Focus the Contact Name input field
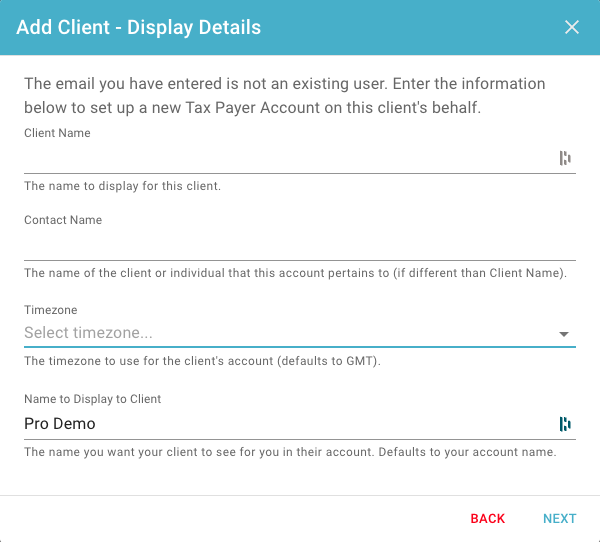600x542 pixels. coord(300,245)
